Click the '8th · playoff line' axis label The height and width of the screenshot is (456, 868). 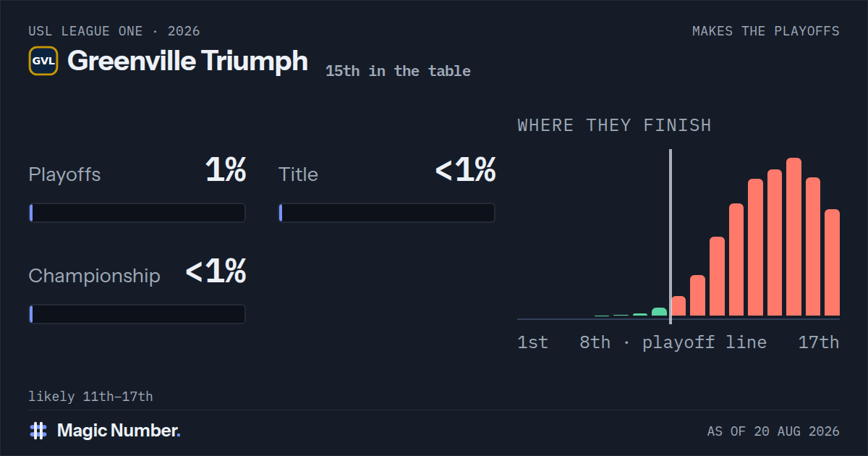click(x=673, y=342)
